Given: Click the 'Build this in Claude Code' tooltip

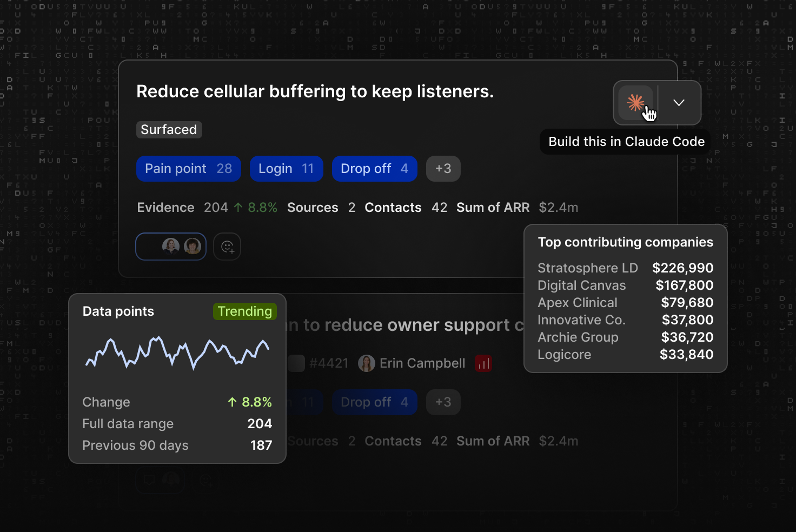Looking at the screenshot, I should click(x=626, y=142).
